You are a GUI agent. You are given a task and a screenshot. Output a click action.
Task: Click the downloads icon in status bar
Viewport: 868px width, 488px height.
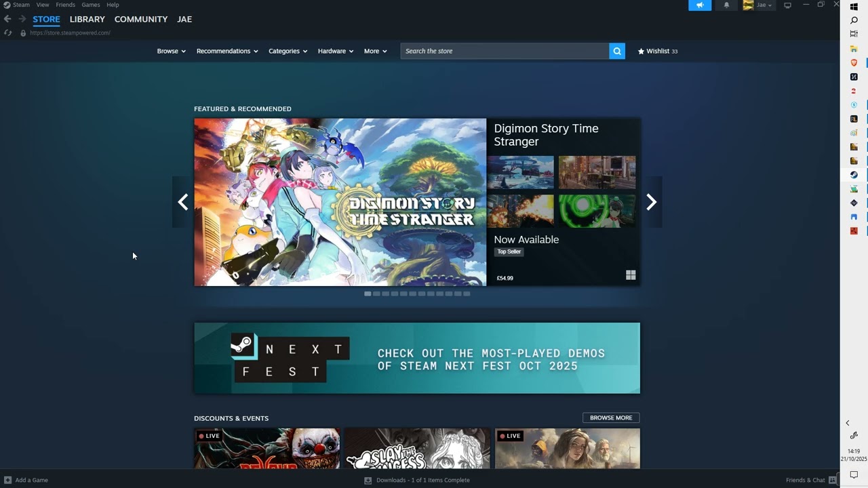point(368,480)
